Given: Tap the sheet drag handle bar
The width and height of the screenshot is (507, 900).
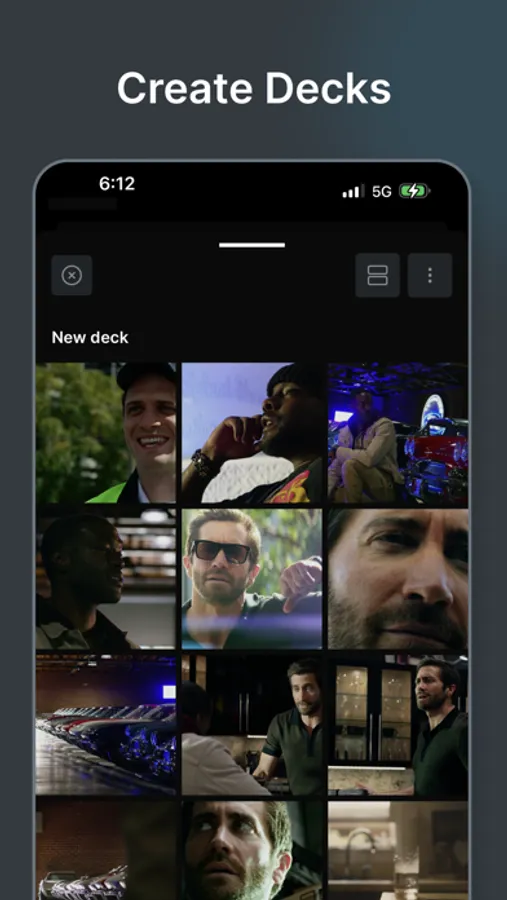Looking at the screenshot, I should pyautogui.click(x=252, y=245).
